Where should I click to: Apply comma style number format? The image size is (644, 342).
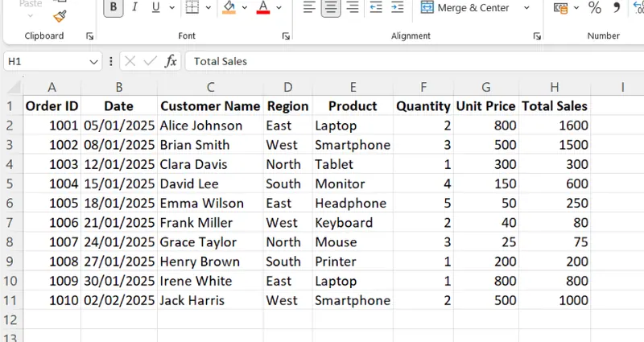click(616, 8)
